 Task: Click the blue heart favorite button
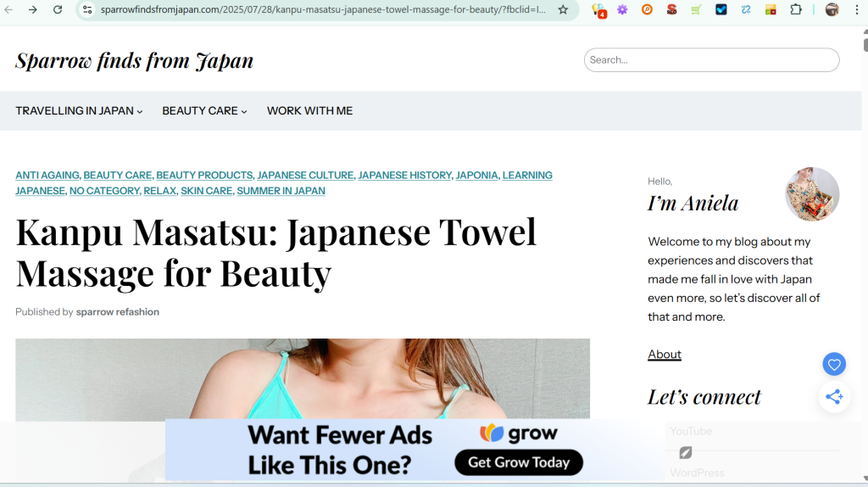click(834, 365)
